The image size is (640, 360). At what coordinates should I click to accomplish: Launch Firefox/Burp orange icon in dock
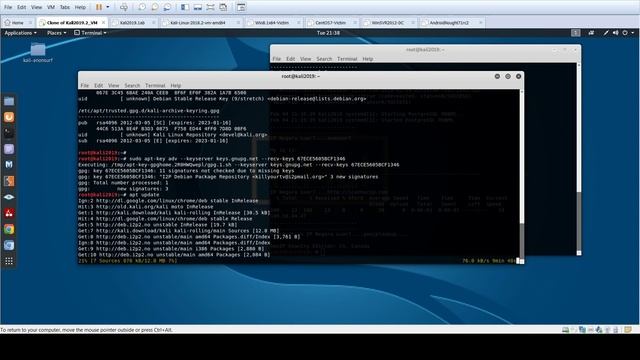[x=9, y=117]
